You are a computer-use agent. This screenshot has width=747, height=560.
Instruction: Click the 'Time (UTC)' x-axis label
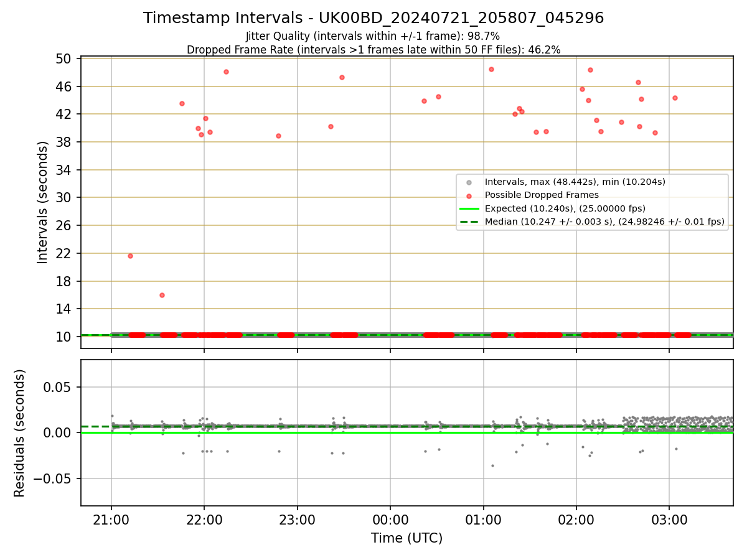tap(406, 538)
